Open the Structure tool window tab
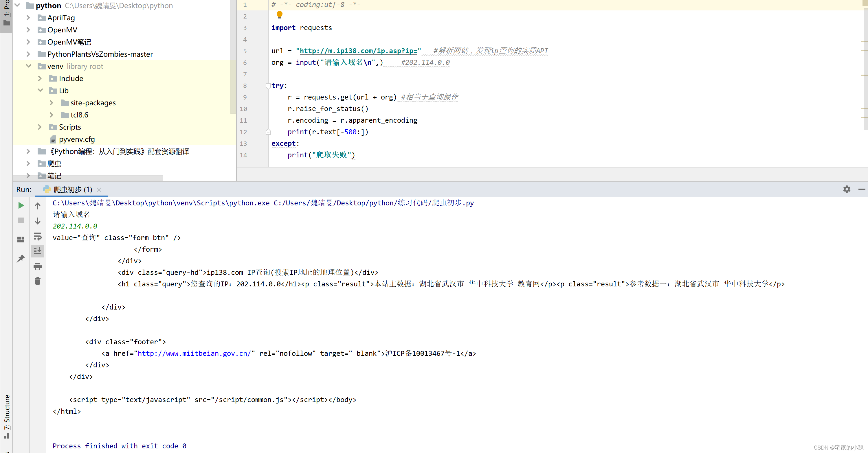 [x=6, y=417]
